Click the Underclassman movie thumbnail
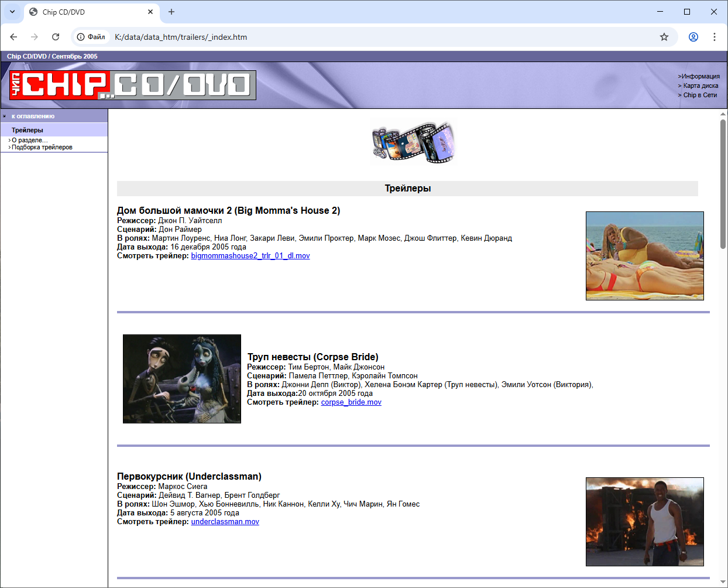728x588 pixels. click(645, 522)
